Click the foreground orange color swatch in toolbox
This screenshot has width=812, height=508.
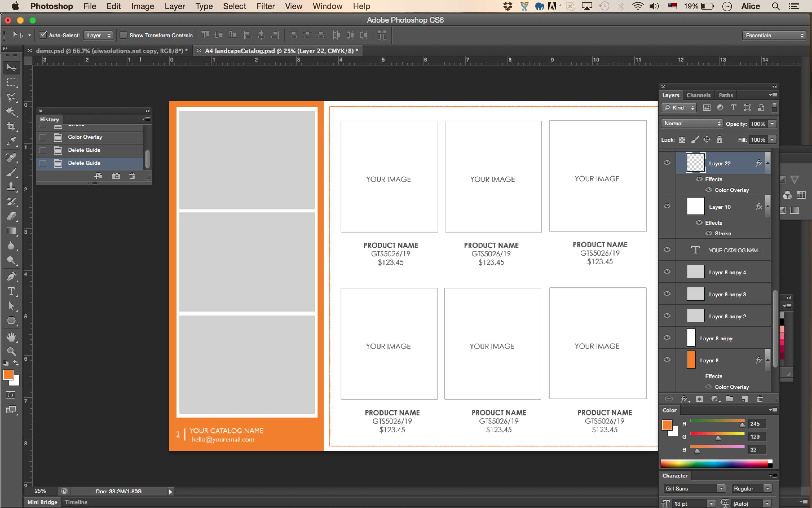point(8,374)
